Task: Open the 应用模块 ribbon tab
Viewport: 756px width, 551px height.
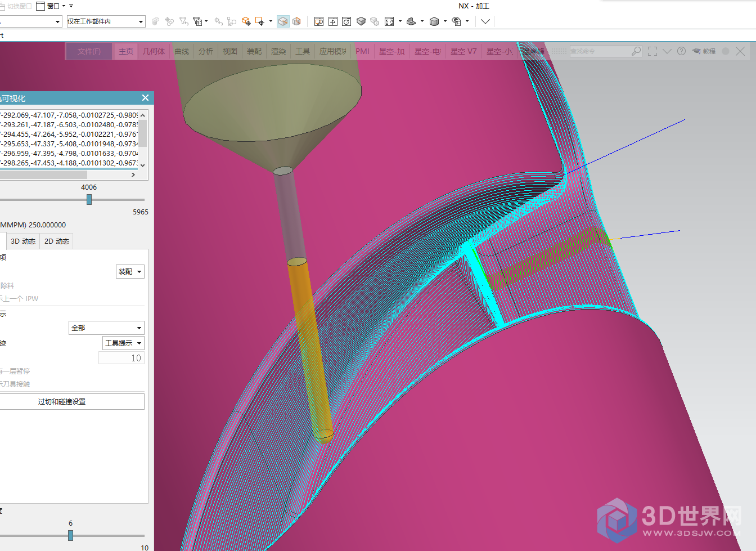Action: coord(333,51)
